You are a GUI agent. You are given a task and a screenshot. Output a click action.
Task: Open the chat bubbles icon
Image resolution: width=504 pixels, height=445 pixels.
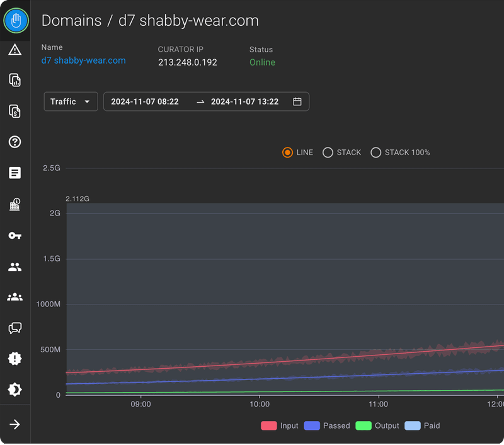(x=14, y=328)
